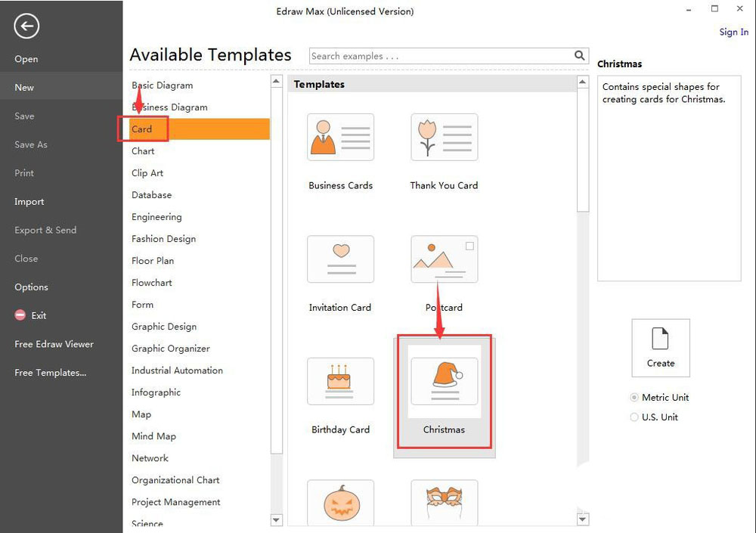Select the Birthday Card template icon
The width and height of the screenshot is (756, 533).
(340, 381)
